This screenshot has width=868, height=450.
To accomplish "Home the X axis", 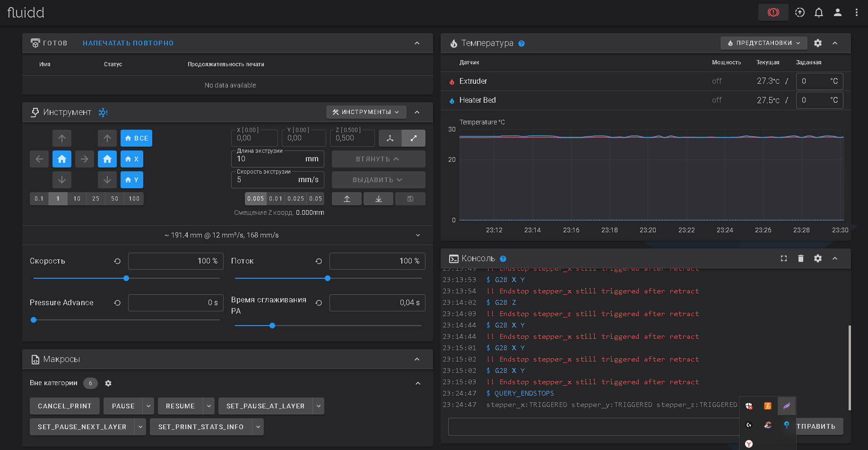I will click(x=132, y=159).
